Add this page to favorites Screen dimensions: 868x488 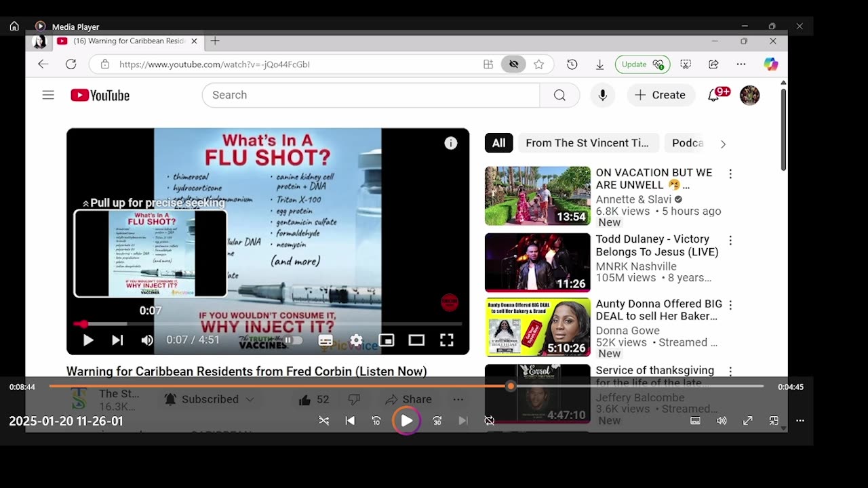[x=539, y=64]
